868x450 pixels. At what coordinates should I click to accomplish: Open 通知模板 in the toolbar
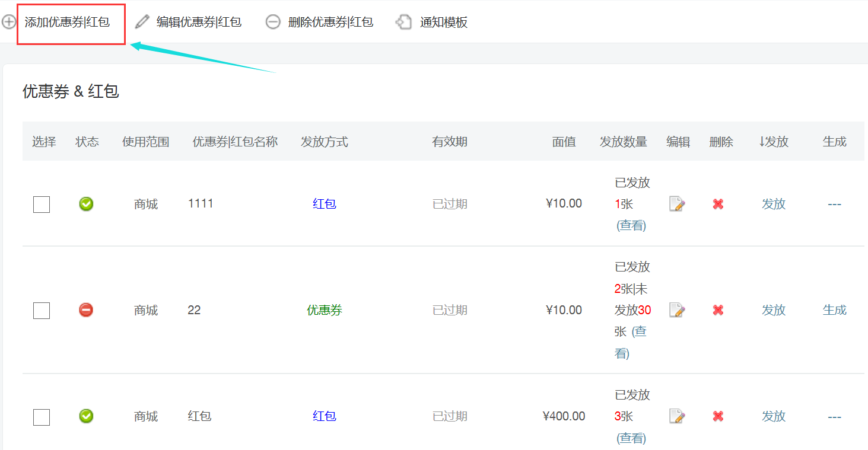point(444,23)
